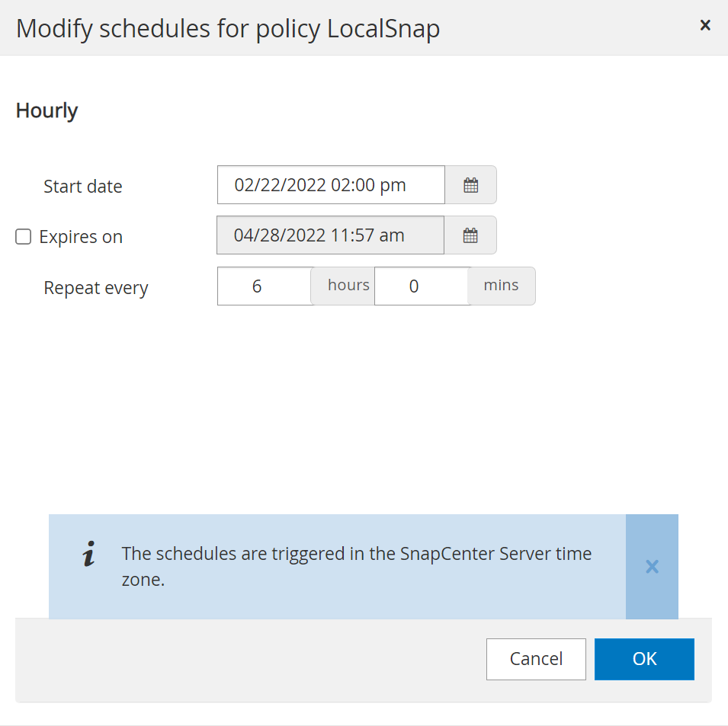Click the mins unit label
Image resolution: width=728 pixels, height=726 pixels.
(x=502, y=286)
